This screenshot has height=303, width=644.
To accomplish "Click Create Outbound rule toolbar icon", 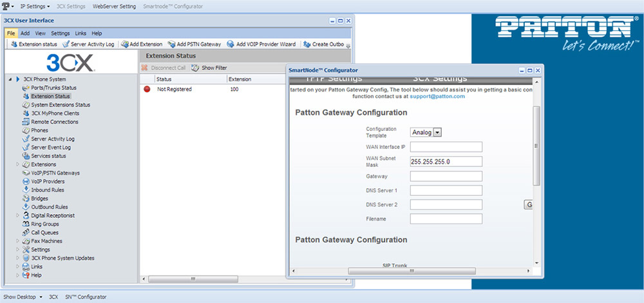I will [307, 44].
